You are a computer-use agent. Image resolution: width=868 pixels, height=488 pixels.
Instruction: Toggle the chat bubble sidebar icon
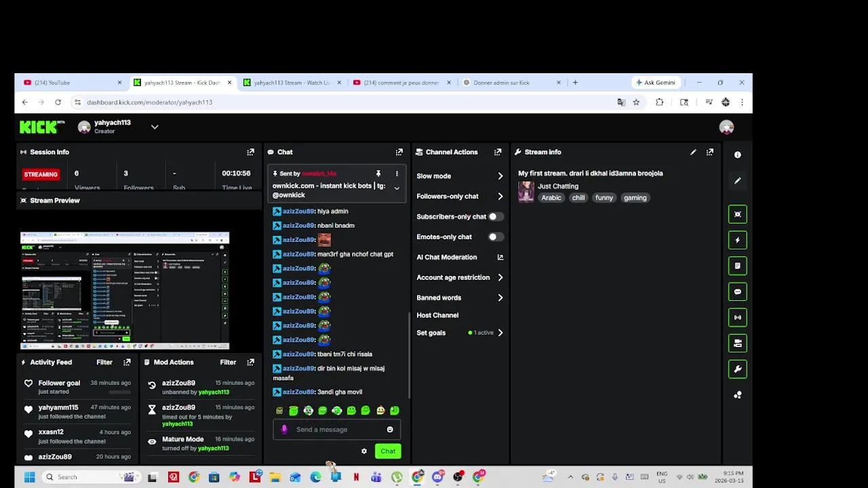point(738,291)
